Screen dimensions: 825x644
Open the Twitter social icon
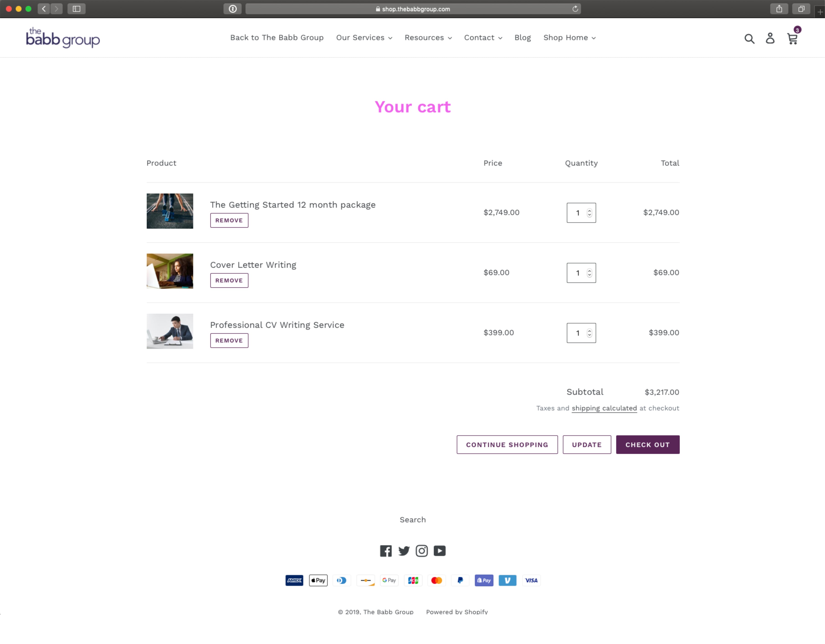coord(404,551)
